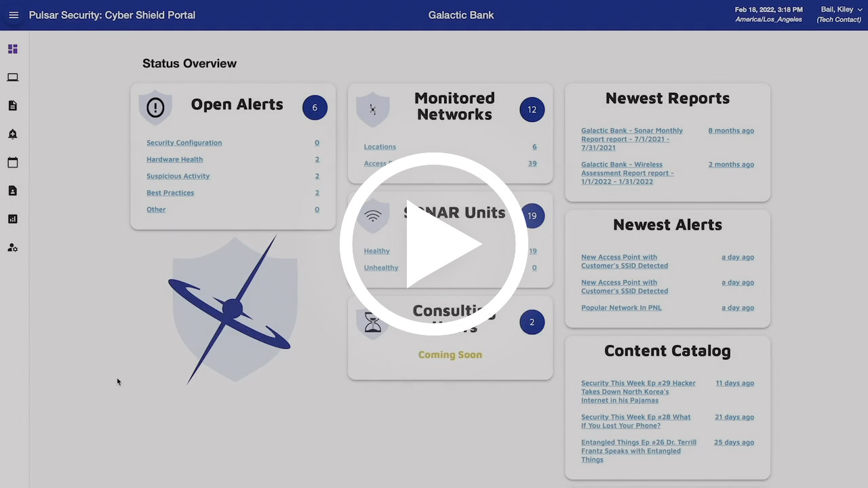Open Popular Network In PNL alert
The width and height of the screenshot is (868, 488).
pyautogui.click(x=621, y=308)
